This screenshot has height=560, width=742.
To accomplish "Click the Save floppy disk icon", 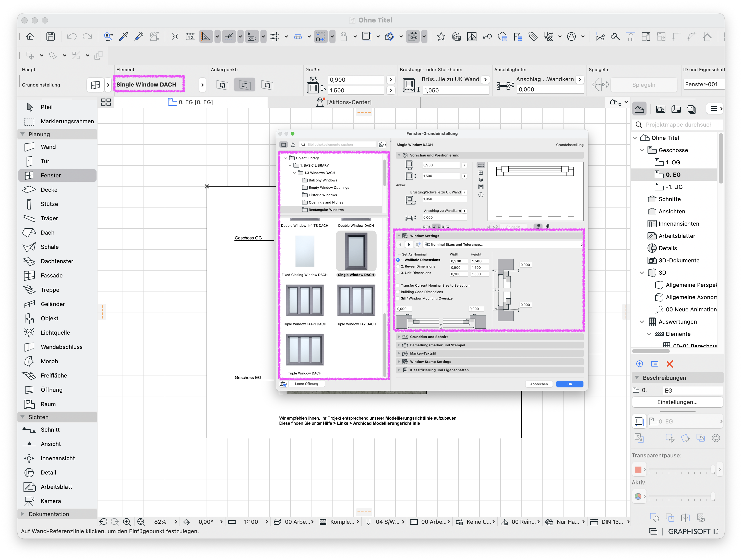I will coord(50,36).
